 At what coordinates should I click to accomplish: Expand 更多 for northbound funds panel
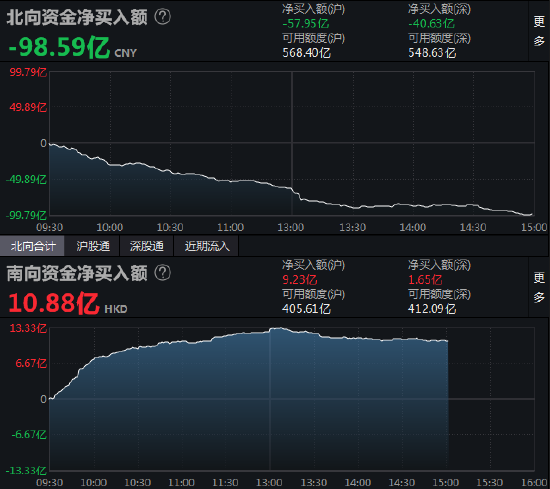click(x=539, y=31)
